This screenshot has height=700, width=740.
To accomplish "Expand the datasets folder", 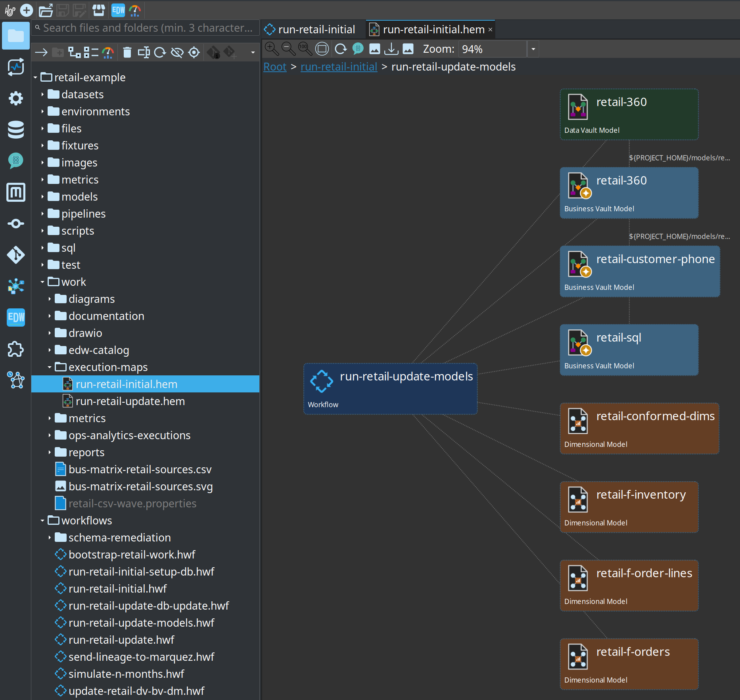I will point(42,94).
